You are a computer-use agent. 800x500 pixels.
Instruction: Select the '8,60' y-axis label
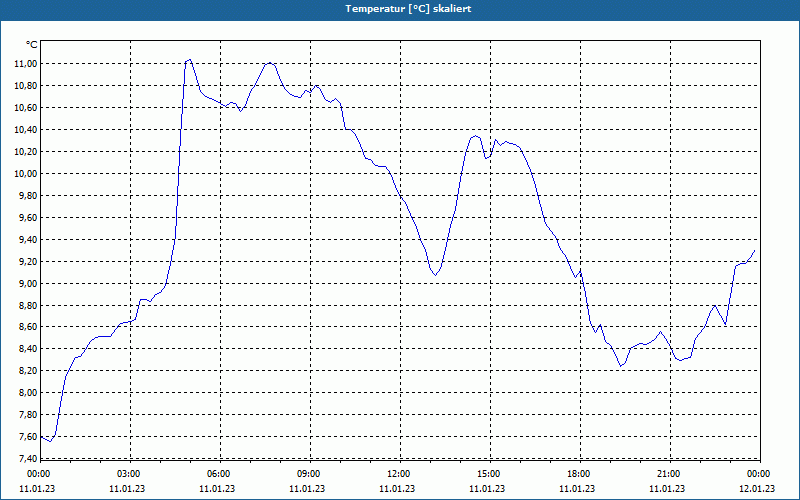[30, 327]
